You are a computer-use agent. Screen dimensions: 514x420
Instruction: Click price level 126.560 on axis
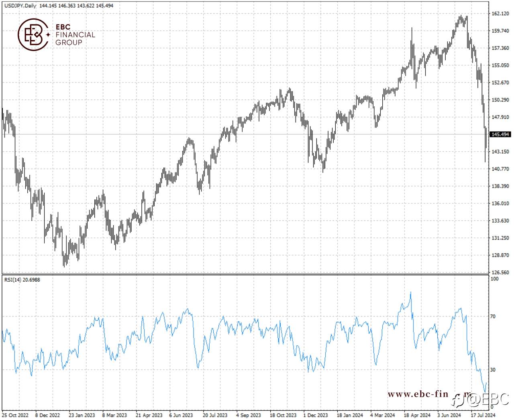(x=500, y=272)
